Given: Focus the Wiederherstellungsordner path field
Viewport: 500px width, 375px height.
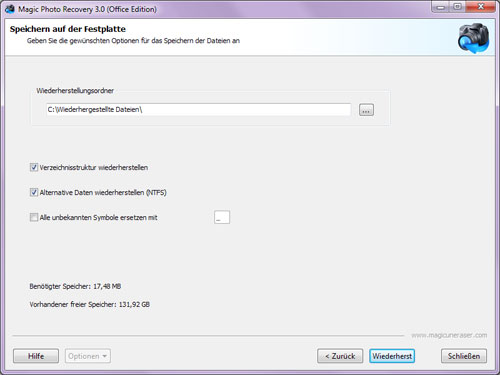Looking at the screenshot, I should pyautogui.click(x=198, y=110).
